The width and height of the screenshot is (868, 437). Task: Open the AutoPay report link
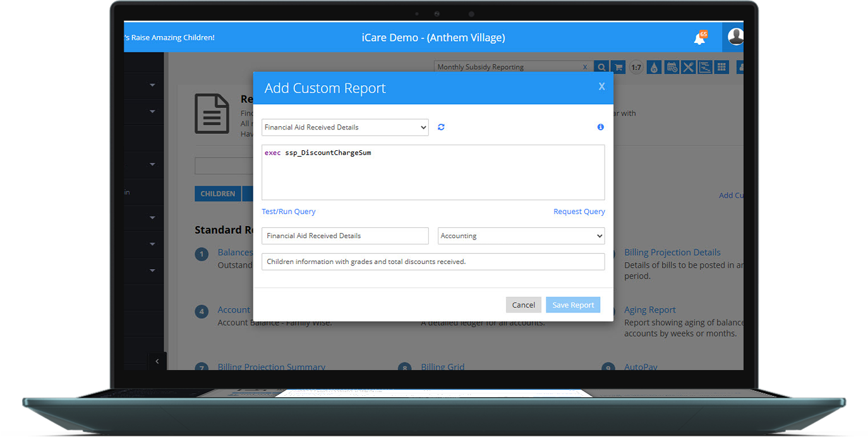point(641,366)
